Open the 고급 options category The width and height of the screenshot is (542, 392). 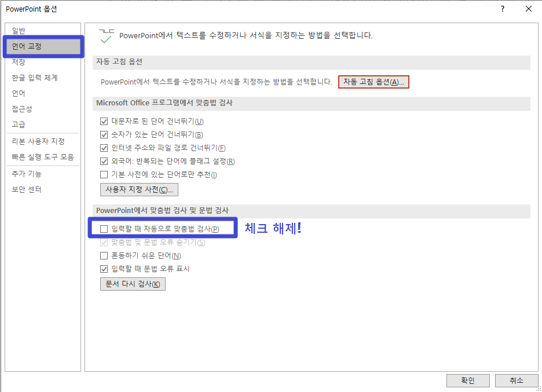coord(19,125)
